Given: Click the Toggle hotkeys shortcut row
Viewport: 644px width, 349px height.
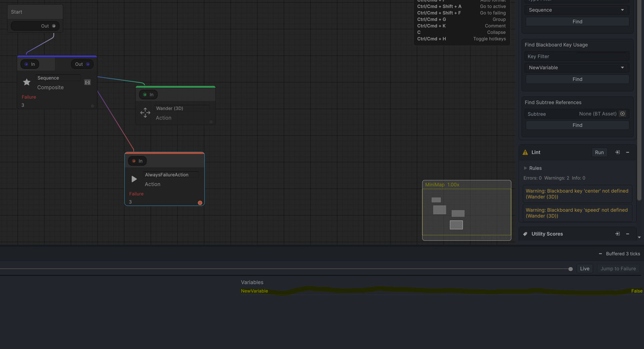Looking at the screenshot, I should [462, 39].
